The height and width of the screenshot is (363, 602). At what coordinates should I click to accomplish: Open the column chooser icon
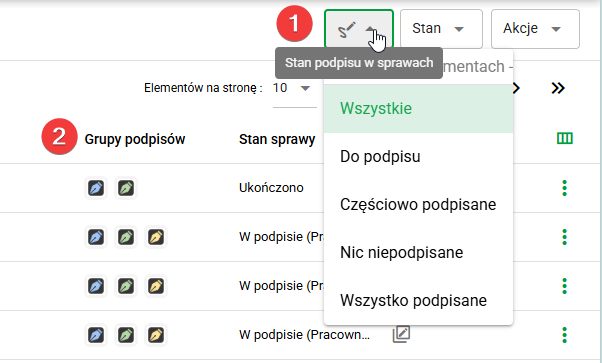click(564, 138)
